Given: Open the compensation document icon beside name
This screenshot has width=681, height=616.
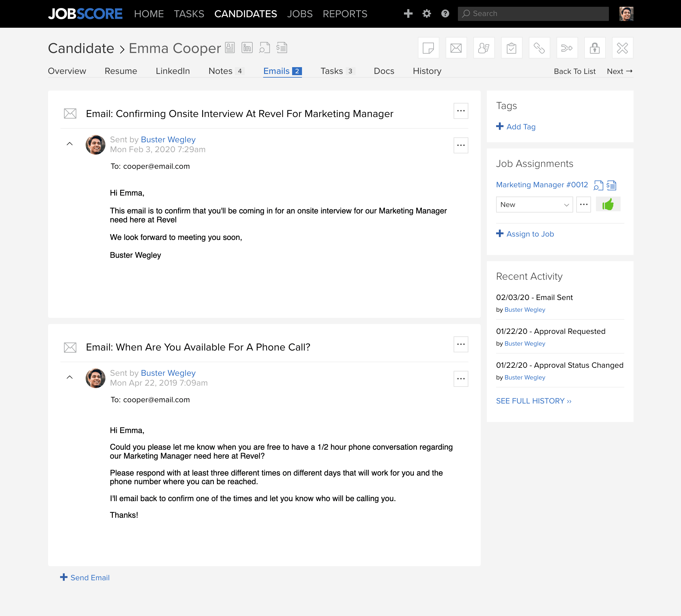Looking at the screenshot, I should pyautogui.click(x=281, y=48).
